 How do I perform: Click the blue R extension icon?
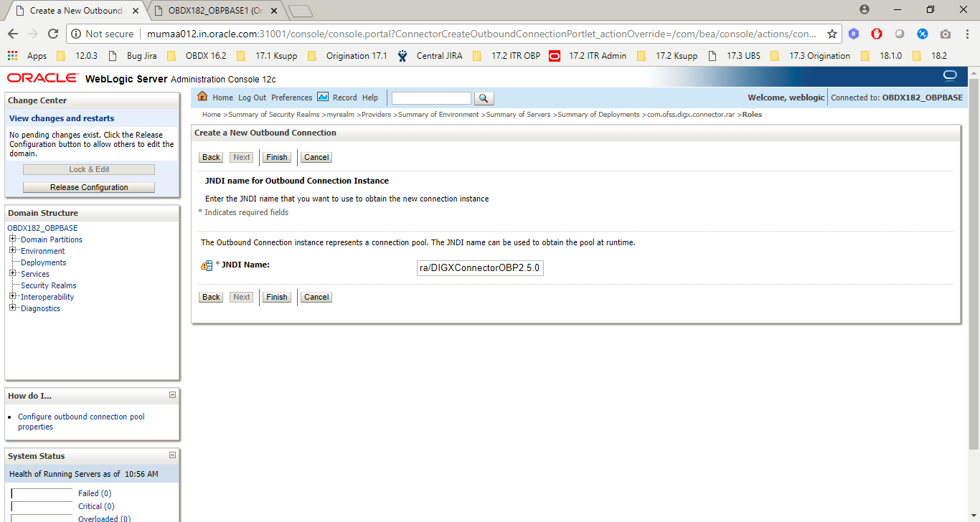coord(854,34)
